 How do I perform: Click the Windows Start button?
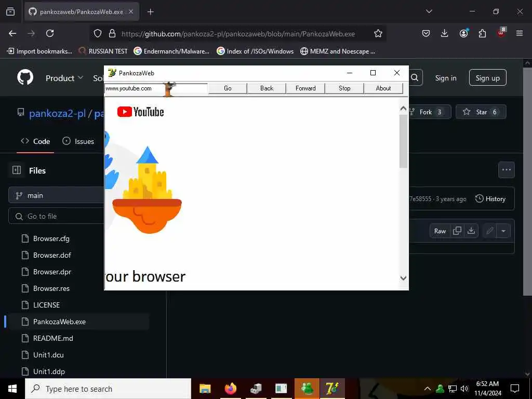tap(12, 389)
